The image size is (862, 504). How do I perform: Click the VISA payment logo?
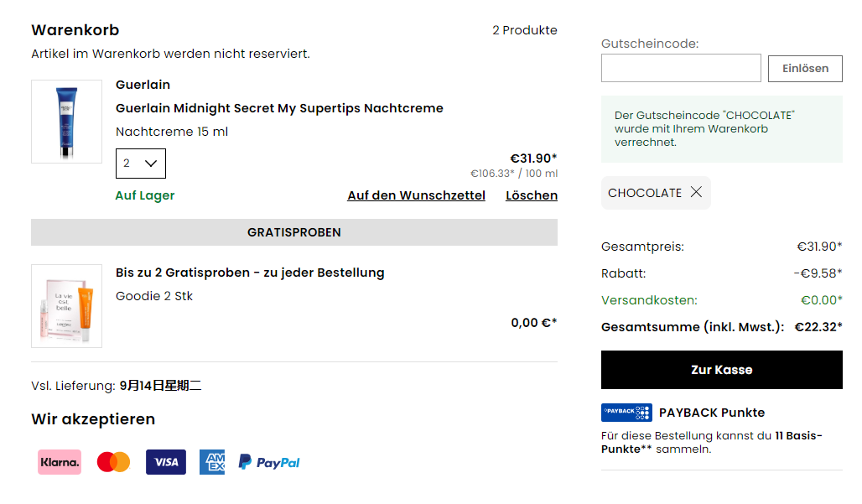pyautogui.click(x=165, y=462)
